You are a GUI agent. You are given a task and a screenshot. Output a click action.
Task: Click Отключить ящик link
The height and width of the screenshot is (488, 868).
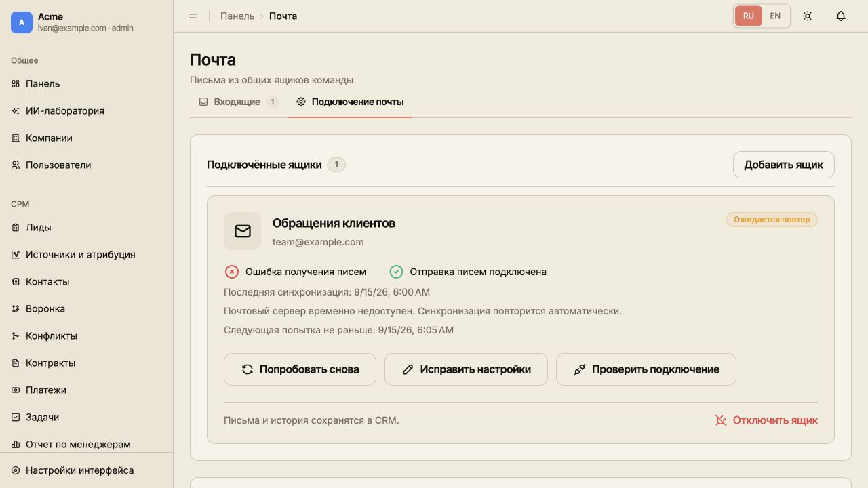tap(766, 420)
